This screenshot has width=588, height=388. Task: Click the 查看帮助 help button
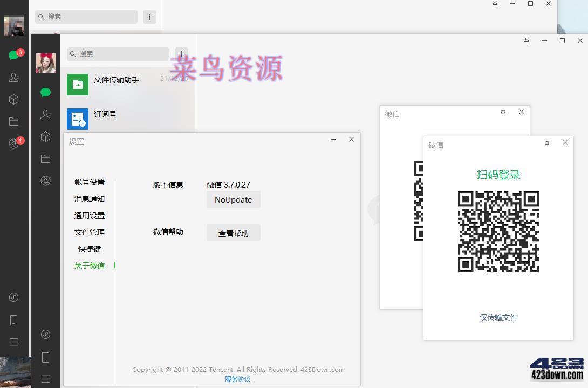pos(233,232)
